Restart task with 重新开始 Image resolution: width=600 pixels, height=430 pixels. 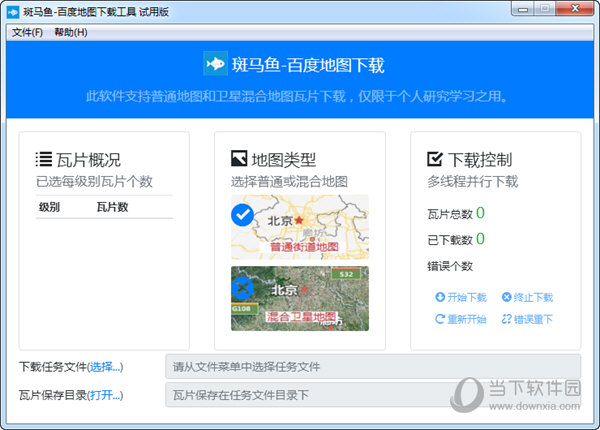[x=461, y=319]
